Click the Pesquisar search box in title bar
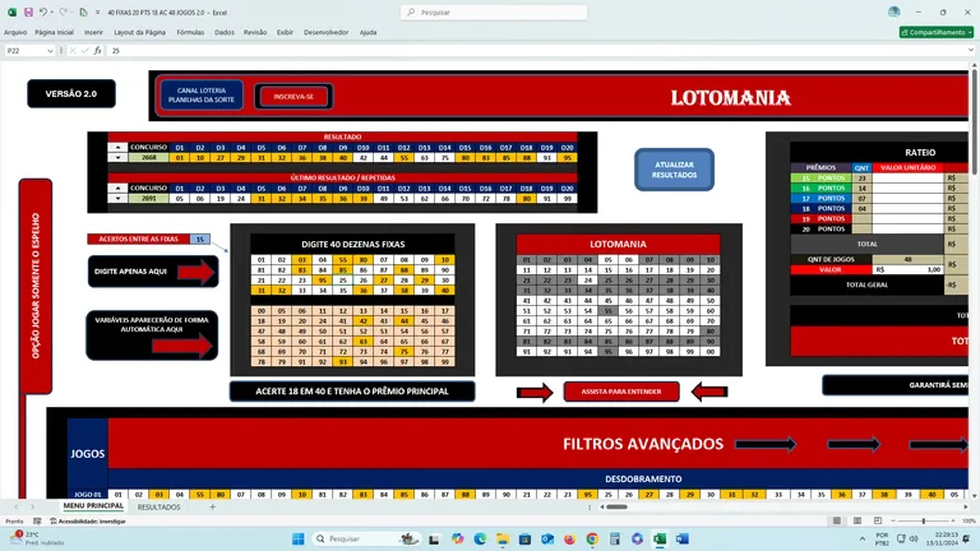Image resolution: width=980 pixels, height=551 pixels. (x=493, y=12)
